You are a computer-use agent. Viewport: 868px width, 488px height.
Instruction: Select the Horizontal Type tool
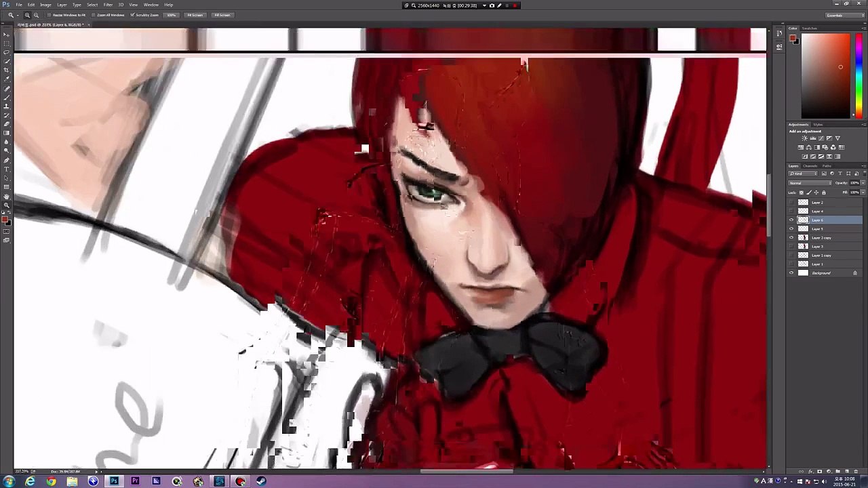pos(7,169)
